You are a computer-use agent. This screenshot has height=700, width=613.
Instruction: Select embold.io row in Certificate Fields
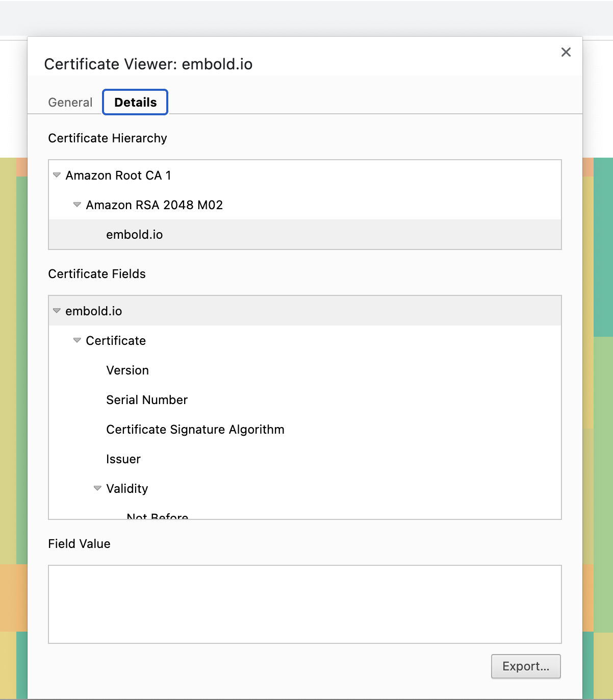point(305,311)
